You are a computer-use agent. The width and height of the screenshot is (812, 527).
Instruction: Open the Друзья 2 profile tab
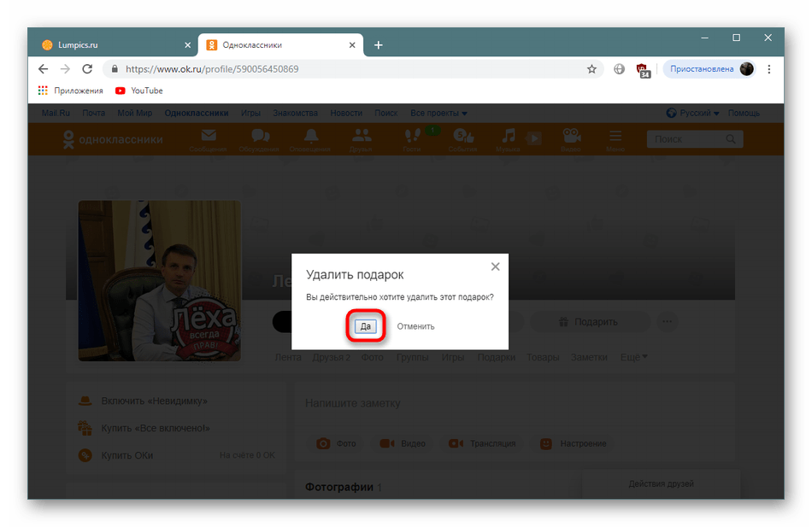coord(332,357)
